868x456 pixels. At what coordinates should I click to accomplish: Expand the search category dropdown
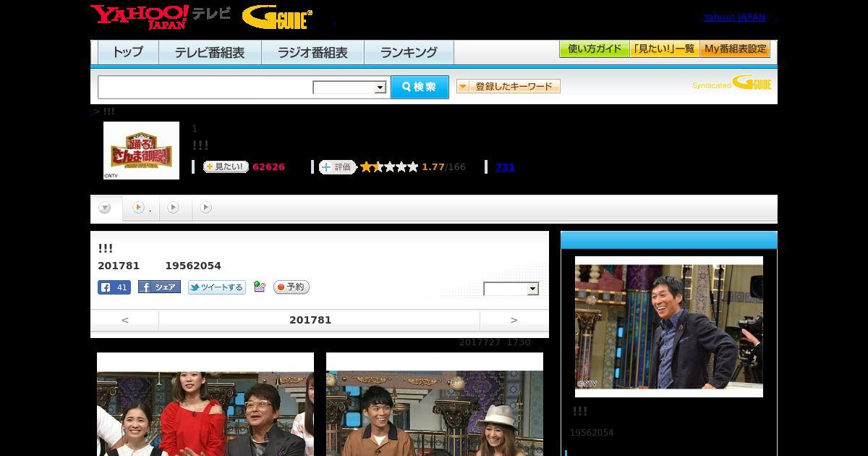pyautogui.click(x=350, y=88)
